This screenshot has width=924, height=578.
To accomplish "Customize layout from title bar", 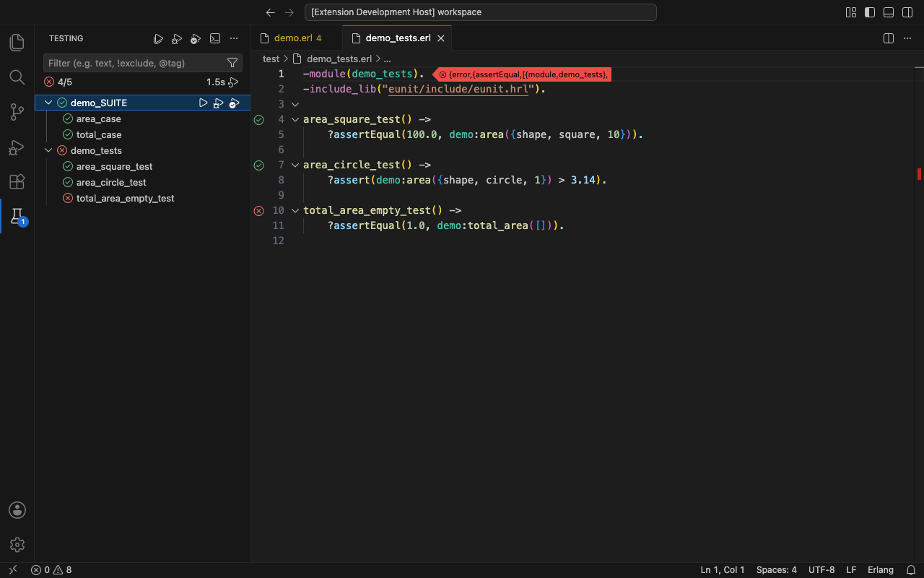I will coord(851,12).
